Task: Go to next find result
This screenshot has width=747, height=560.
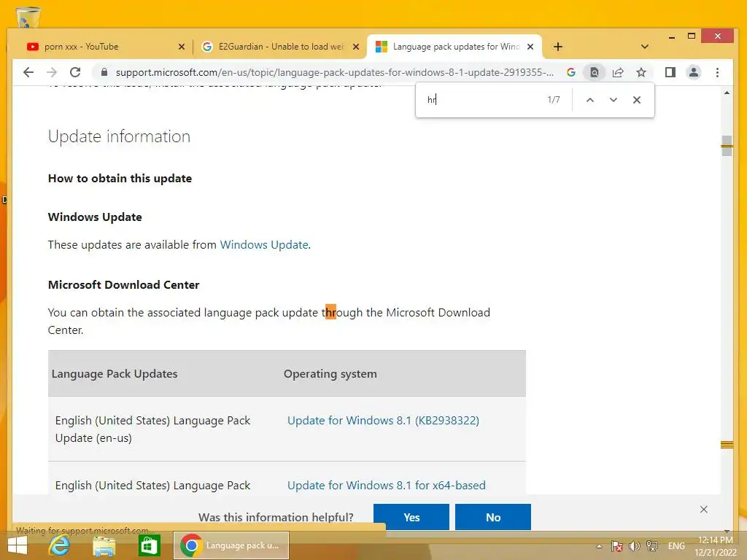Action: (x=613, y=99)
